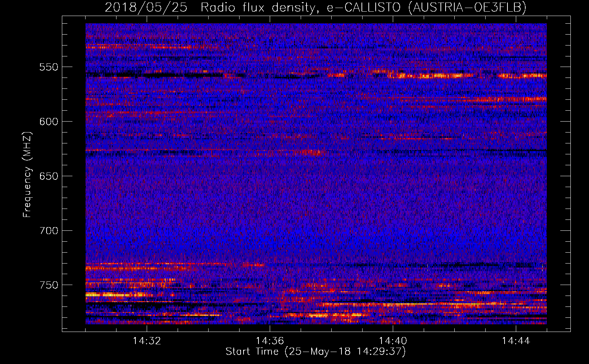Screen dimensions: 589x364
Task: Select the 600 frequency tick label
Action: click(x=49, y=122)
